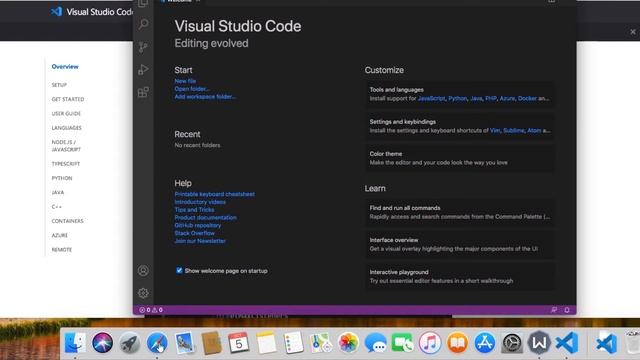640x360 pixels.
Task: Open System Preferences from the dock
Action: pos(512,342)
